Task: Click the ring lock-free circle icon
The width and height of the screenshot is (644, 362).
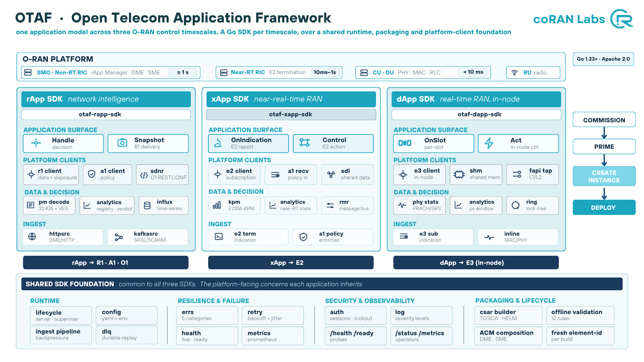Action: click(516, 205)
